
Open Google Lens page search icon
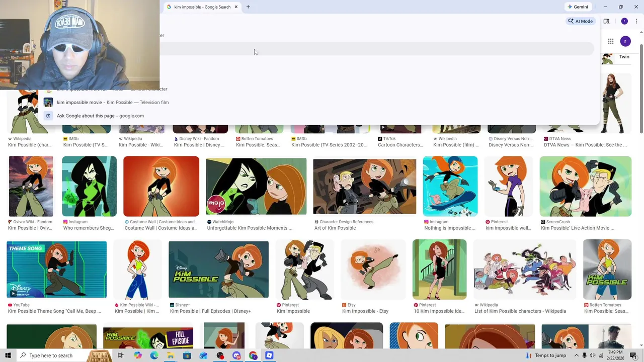point(606,21)
